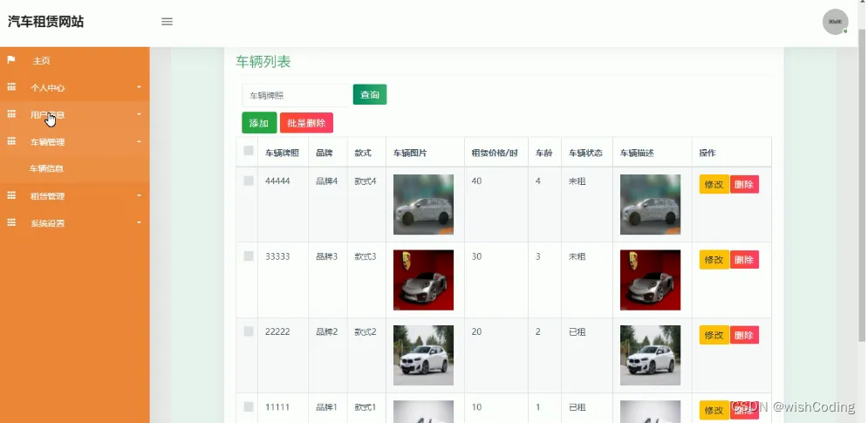Image resolution: width=868 pixels, height=423 pixels.
Task: Select the plate number cell 11111
Action: coord(277,407)
